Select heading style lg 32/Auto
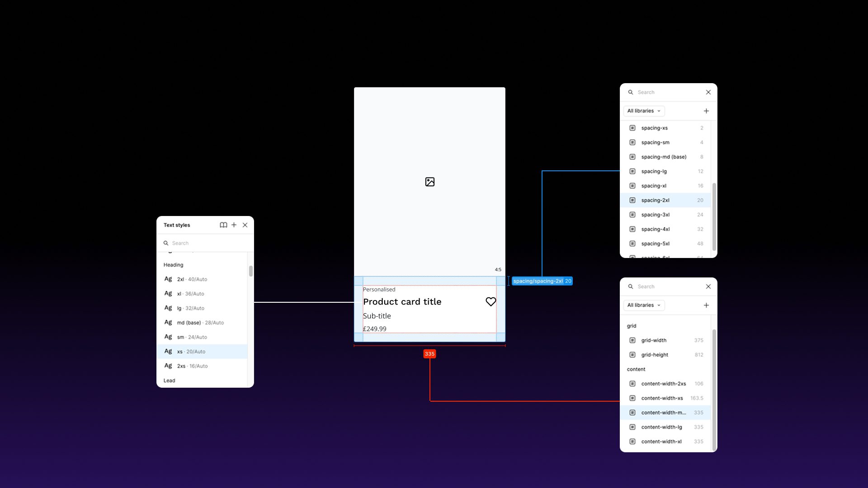This screenshot has width=868, height=488. click(x=202, y=308)
